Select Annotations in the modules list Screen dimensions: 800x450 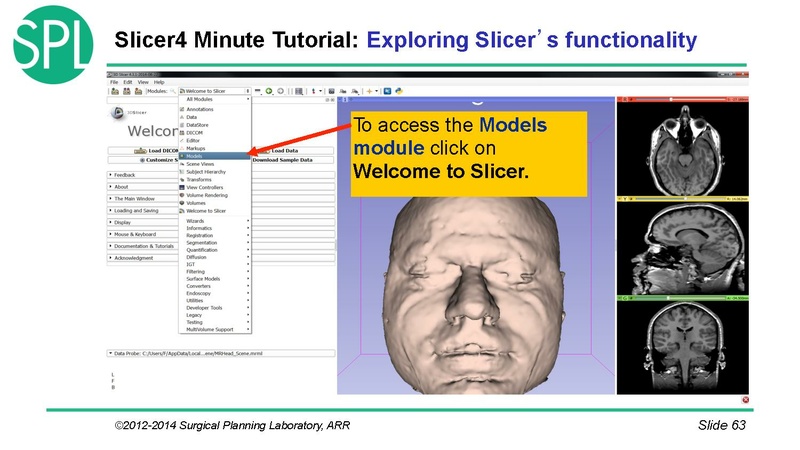[x=215, y=109]
